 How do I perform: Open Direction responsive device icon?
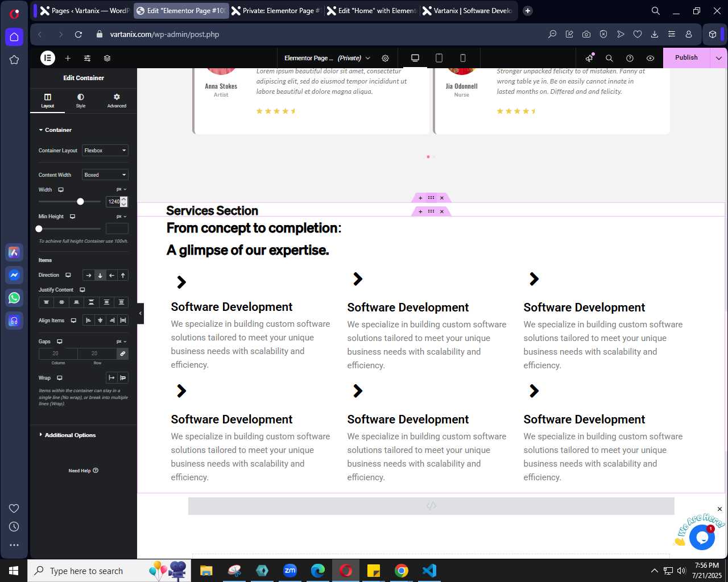(68, 275)
